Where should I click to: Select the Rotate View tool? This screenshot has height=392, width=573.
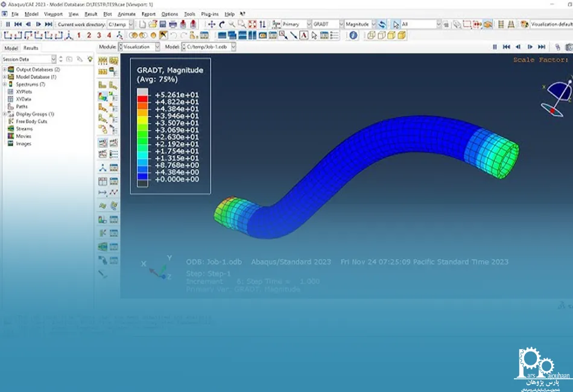222,25
